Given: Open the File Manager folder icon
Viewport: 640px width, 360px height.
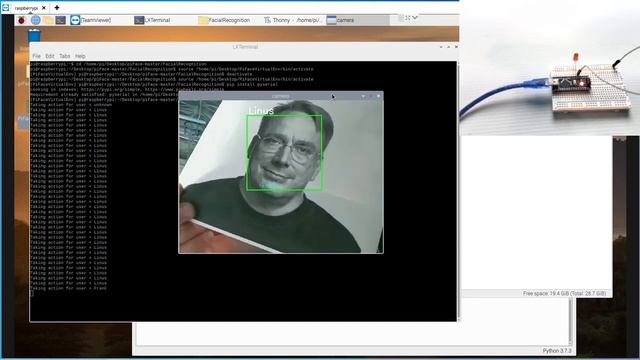Looking at the screenshot, I should 48,20.
